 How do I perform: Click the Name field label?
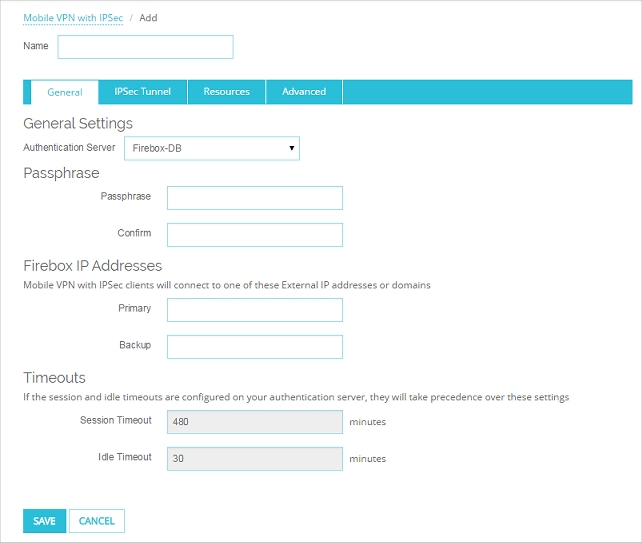coord(36,46)
